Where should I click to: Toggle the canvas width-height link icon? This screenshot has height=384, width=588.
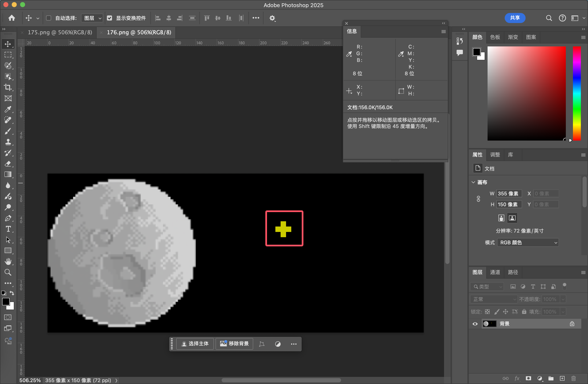tap(478, 199)
